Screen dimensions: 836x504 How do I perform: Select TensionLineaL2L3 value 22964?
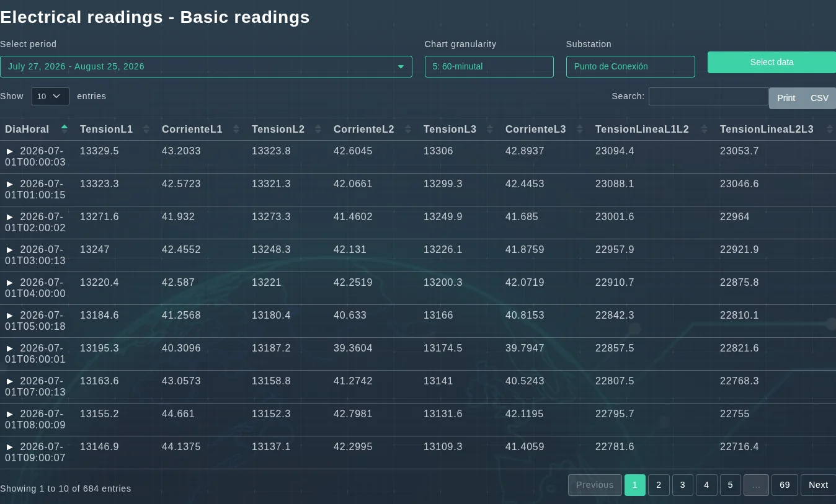(735, 217)
